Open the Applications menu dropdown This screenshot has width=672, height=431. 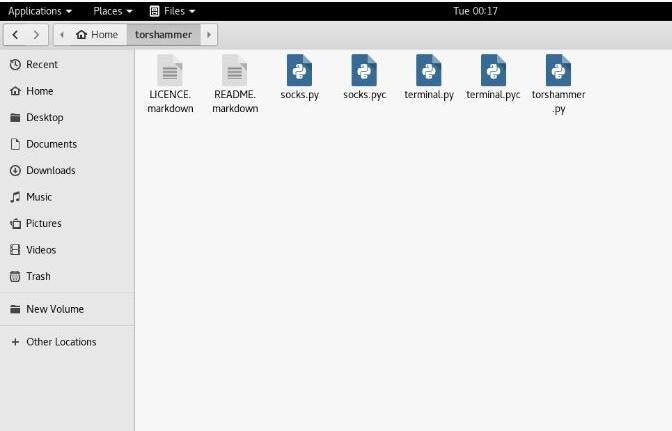[40, 11]
